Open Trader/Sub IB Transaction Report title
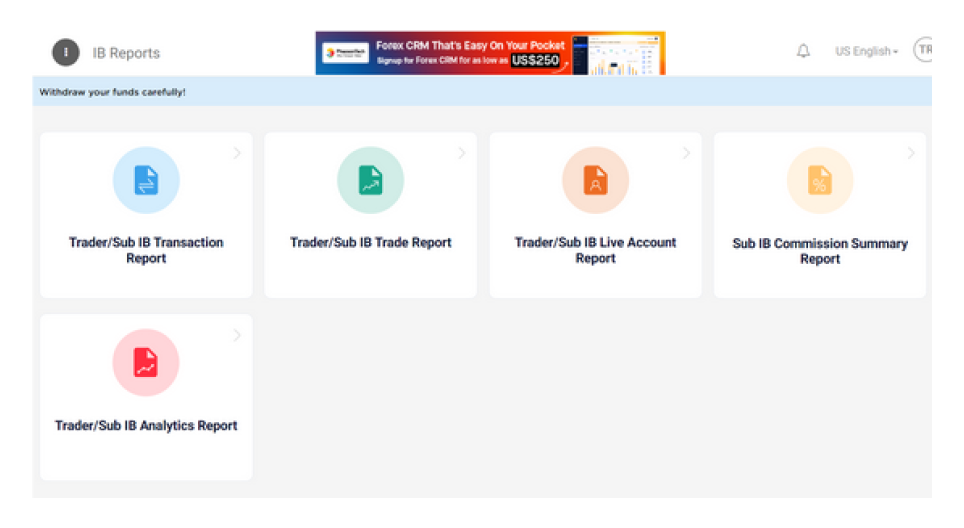The width and height of the screenshot is (964, 528). coord(146,250)
